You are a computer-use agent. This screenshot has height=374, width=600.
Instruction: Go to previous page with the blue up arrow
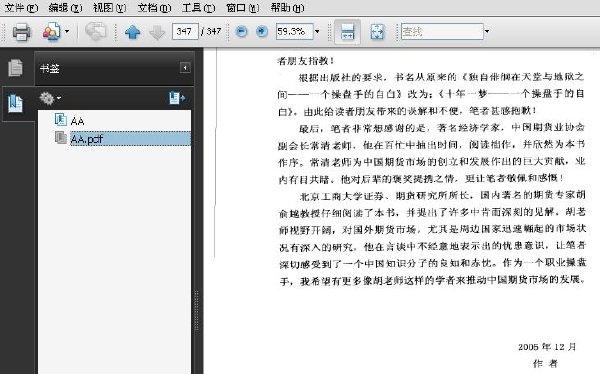click(132, 32)
